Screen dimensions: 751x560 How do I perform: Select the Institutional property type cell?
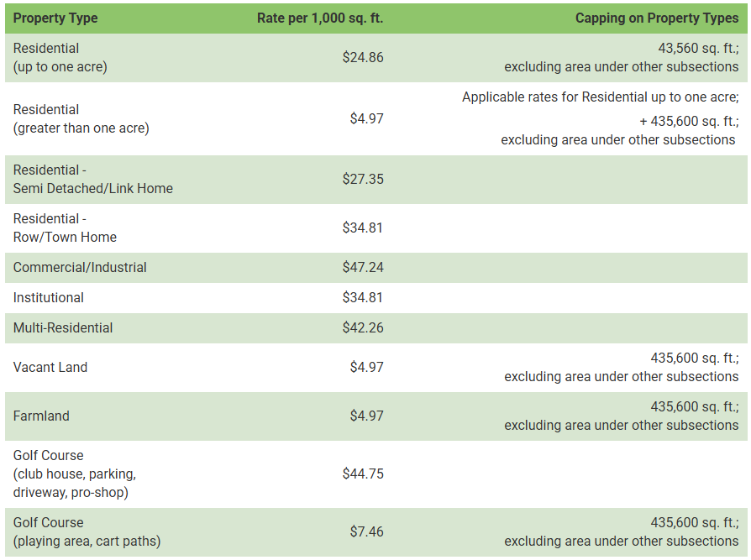[49, 298]
